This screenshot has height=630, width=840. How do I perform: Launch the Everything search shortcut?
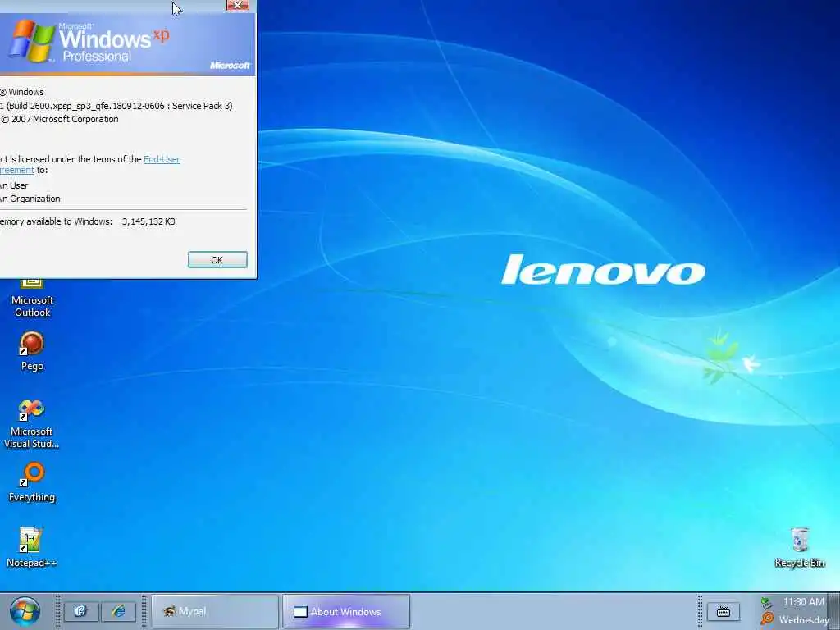point(32,482)
